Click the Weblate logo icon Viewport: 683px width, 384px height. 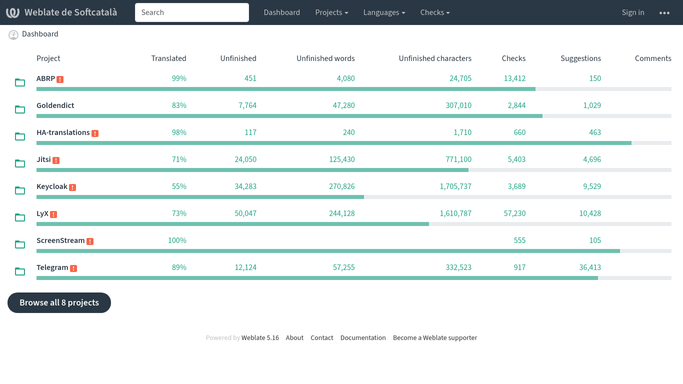(13, 12)
